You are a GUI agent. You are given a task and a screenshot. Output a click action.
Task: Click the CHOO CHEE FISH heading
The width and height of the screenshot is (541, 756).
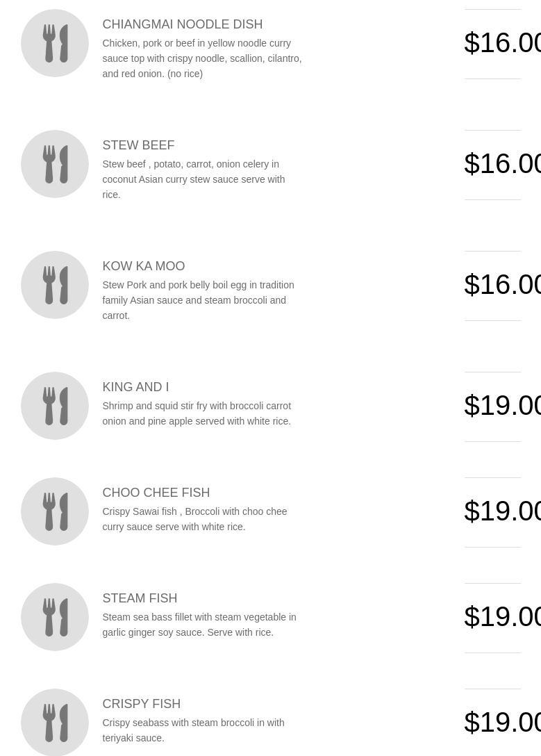156,493
